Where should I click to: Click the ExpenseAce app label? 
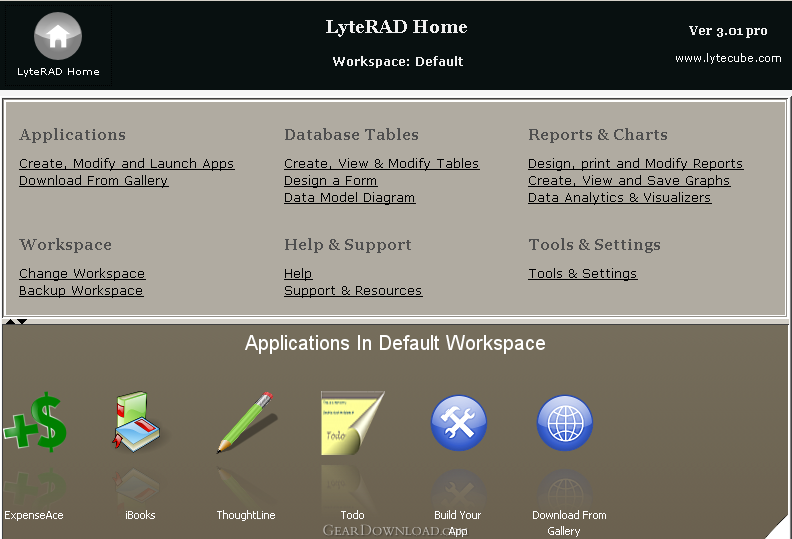(34, 515)
